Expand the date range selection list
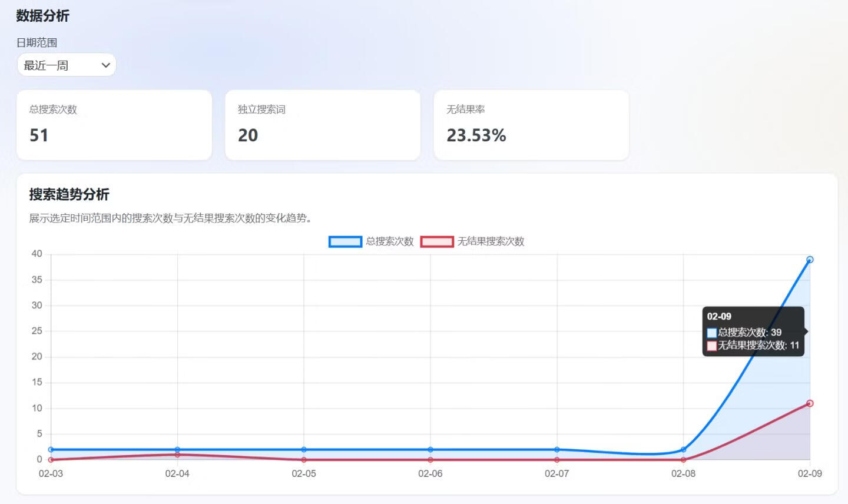The height and width of the screenshot is (504, 848). pyautogui.click(x=67, y=65)
